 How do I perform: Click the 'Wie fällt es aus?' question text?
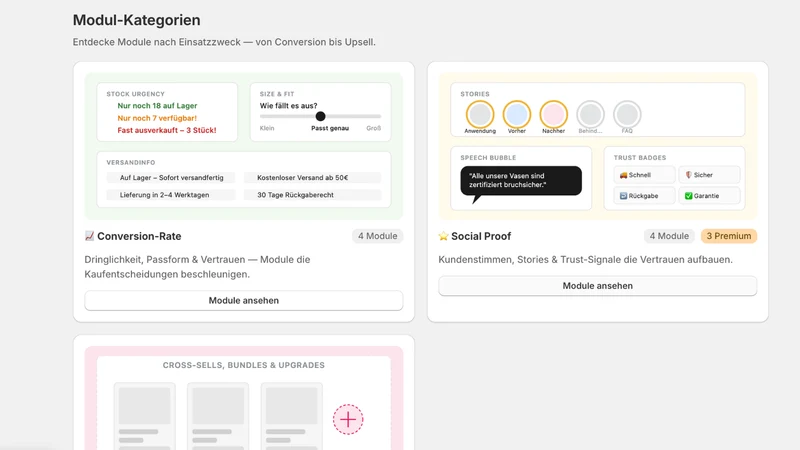288,106
